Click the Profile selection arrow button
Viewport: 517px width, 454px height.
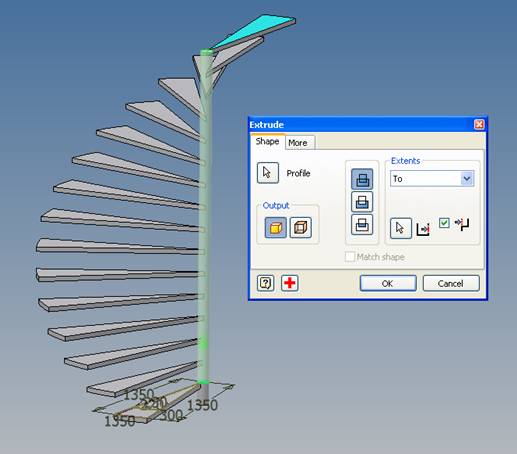268,173
